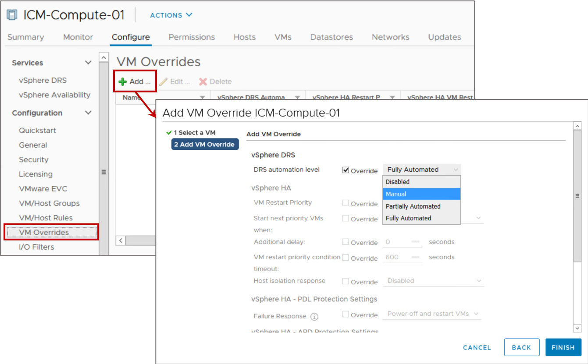Click the red X Delete icon

point(203,81)
